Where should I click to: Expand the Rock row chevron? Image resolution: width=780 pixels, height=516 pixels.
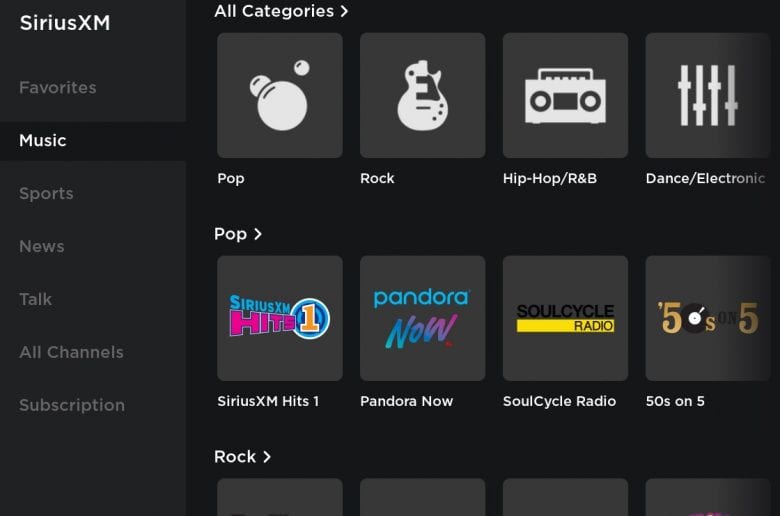point(267,457)
